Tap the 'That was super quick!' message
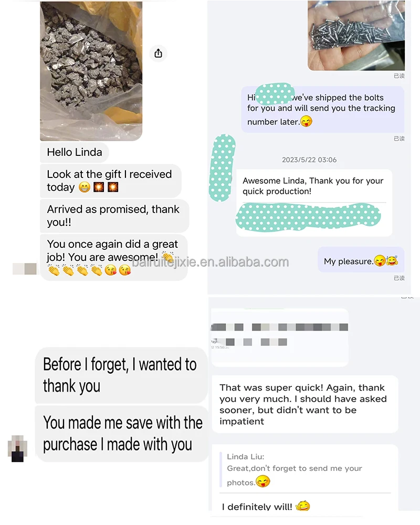This screenshot has width=420, height=525. [305, 404]
